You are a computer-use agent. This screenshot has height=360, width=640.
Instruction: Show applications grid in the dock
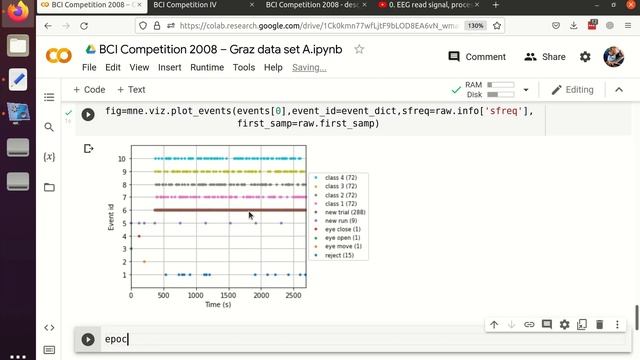click(x=18, y=356)
